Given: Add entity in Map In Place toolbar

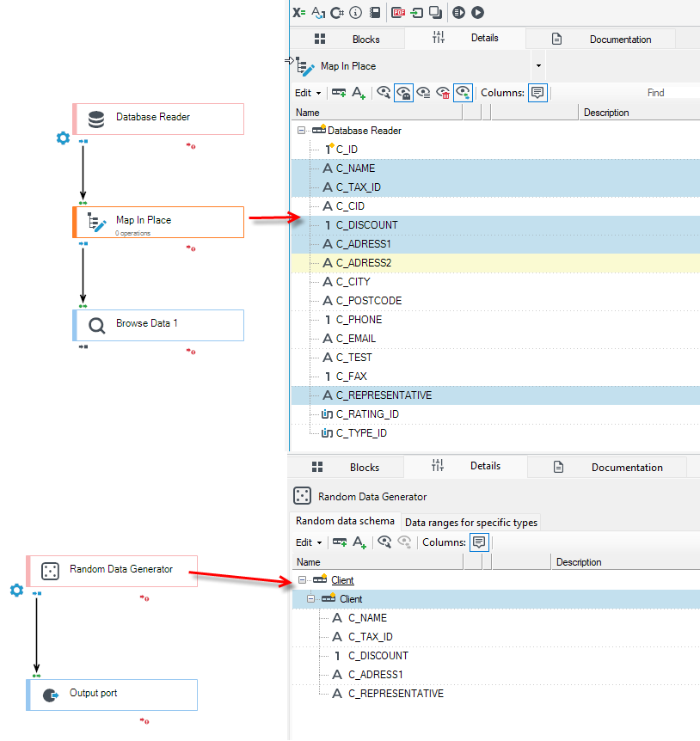Looking at the screenshot, I should pyautogui.click(x=339, y=93).
